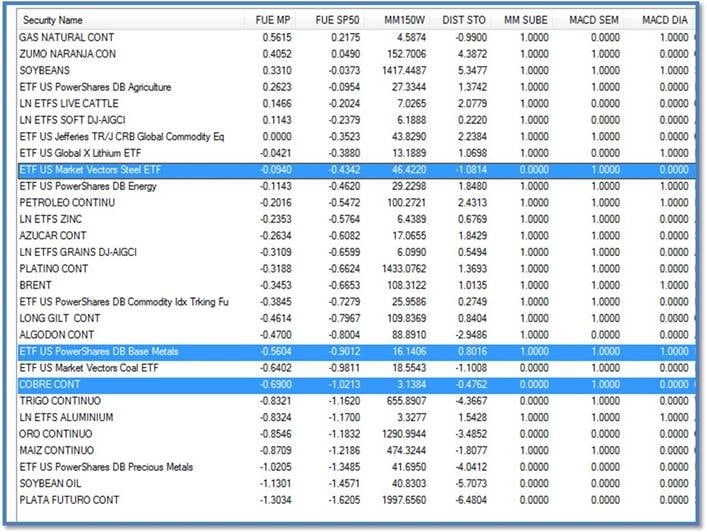
Task: Select ETF US Jefferies TR/J CRB row
Action: pyautogui.click(x=356, y=137)
